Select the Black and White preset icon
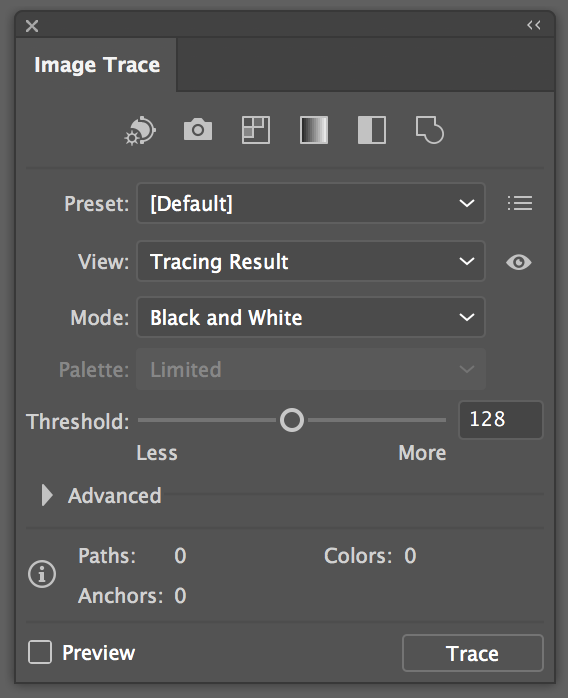 click(372, 130)
